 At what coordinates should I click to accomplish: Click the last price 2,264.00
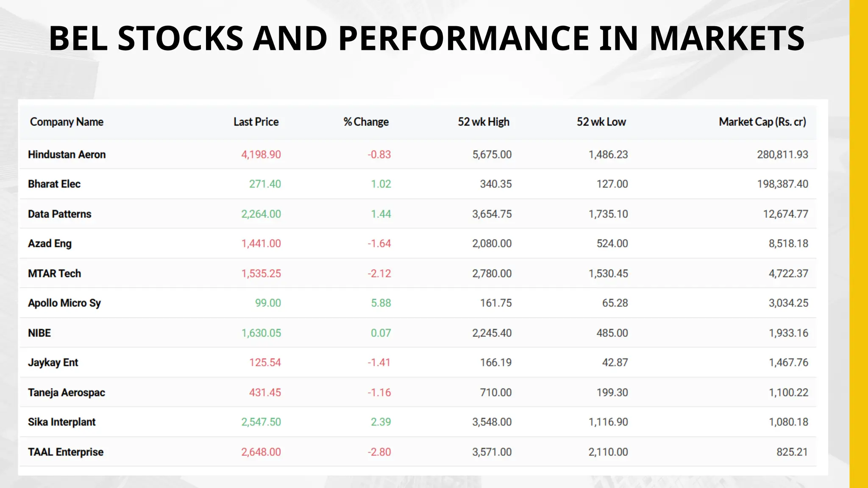click(261, 214)
